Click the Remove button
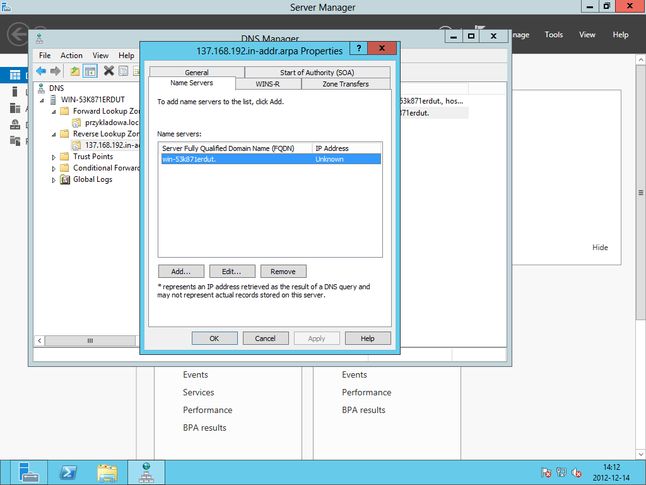This screenshot has width=646, height=485. coord(283,271)
